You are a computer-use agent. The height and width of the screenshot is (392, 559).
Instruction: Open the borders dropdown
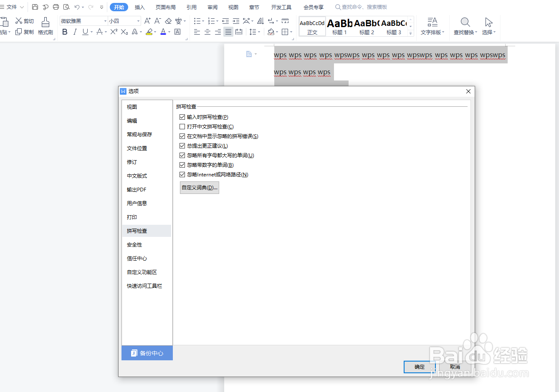(291, 32)
